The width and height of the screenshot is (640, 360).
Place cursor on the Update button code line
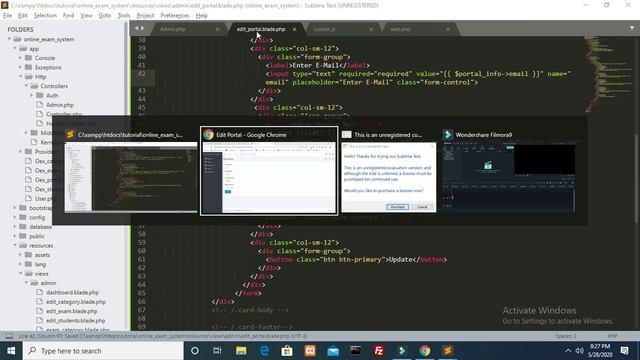point(356,260)
